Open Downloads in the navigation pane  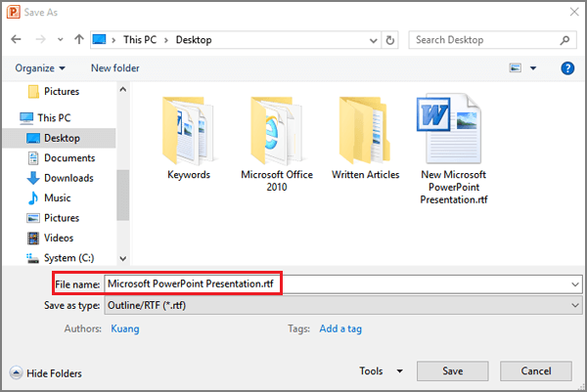60,178
